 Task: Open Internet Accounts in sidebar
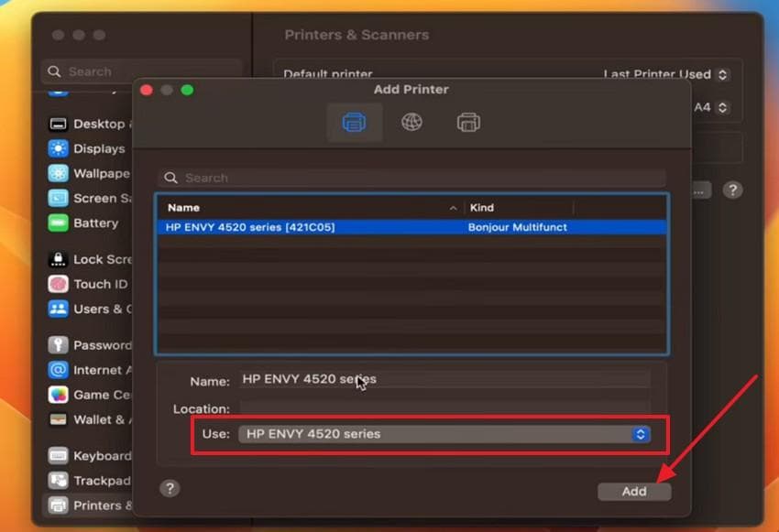pos(90,370)
